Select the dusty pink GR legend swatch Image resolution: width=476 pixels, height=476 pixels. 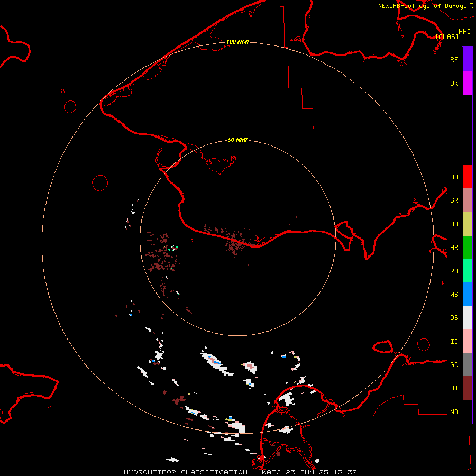pos(467,200)
